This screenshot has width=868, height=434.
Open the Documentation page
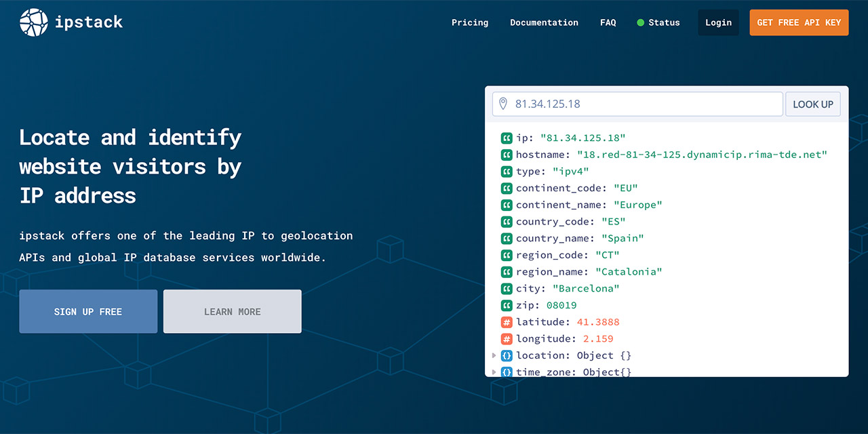pyautogui.click(x=544, y=22)
